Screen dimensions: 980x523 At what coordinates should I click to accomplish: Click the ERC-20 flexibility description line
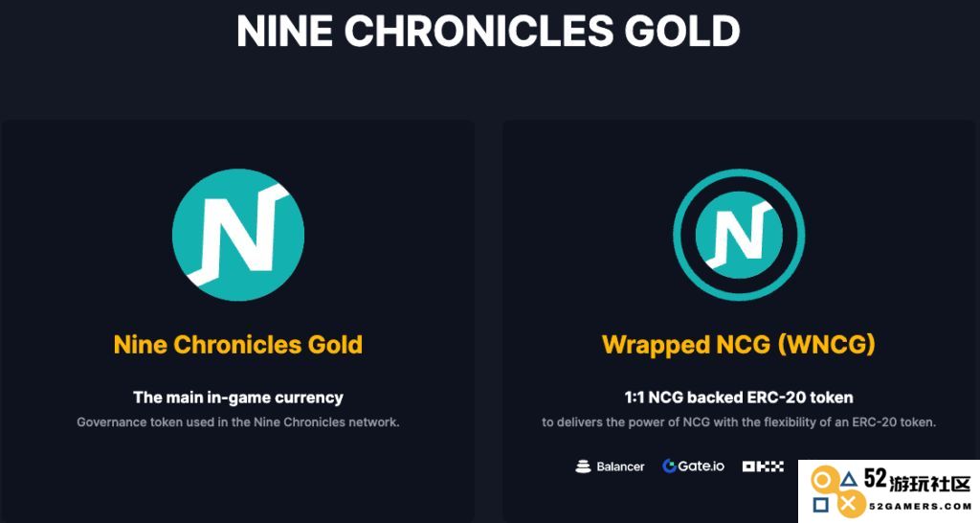(x=739, y=422)
